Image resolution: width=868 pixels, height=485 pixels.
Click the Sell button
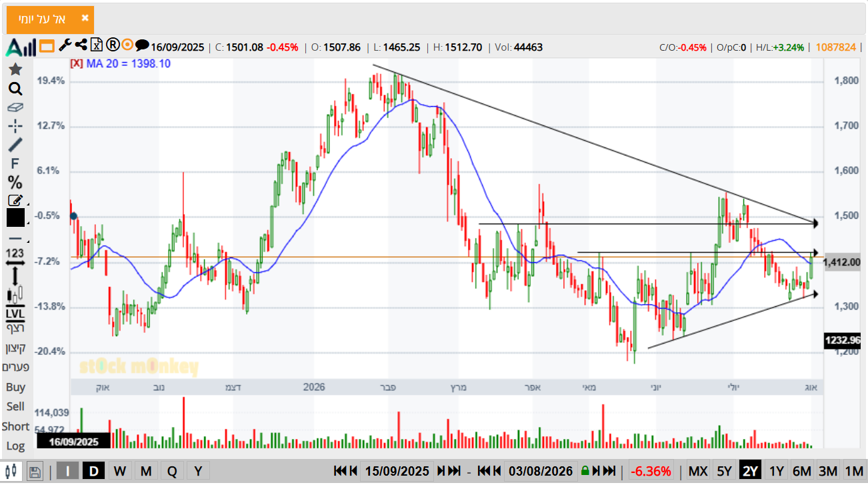pos(15,406)
